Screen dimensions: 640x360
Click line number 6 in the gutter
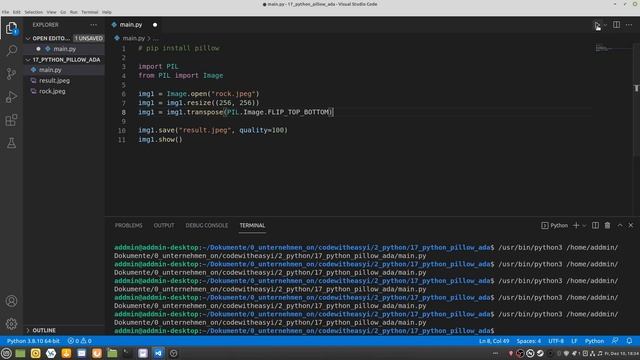124,94
